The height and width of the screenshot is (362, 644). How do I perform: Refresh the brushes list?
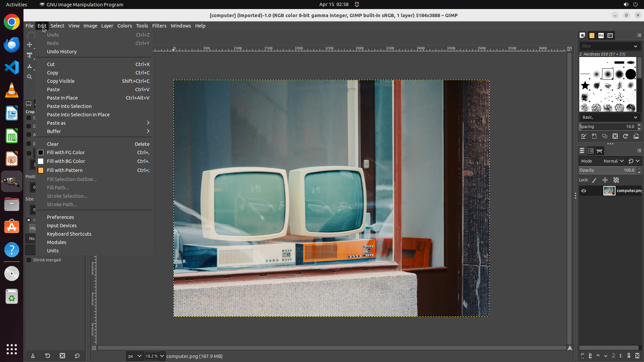(626, 136)
